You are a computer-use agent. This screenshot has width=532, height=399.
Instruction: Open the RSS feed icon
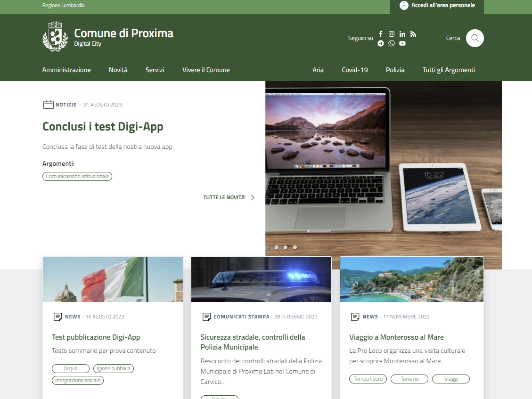coord(413,34)
